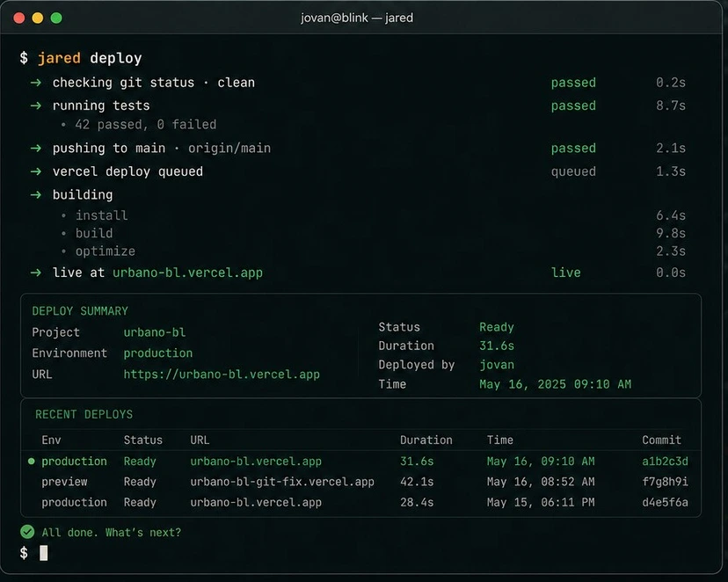728x582 pixels.
Task: Click the 'Status' column header in table
Action: coord(143,440)
